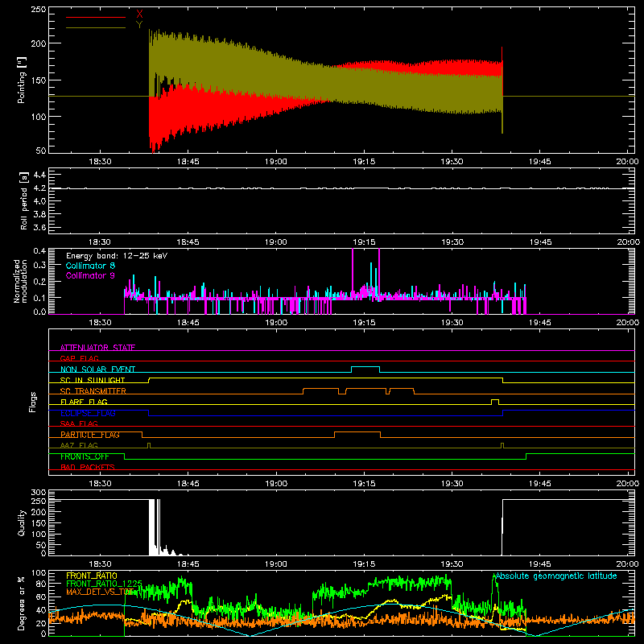Click the tall magenta Collimator 9 spike near 19:13
This screenshot has width=644, height=644.
[353, 271]
